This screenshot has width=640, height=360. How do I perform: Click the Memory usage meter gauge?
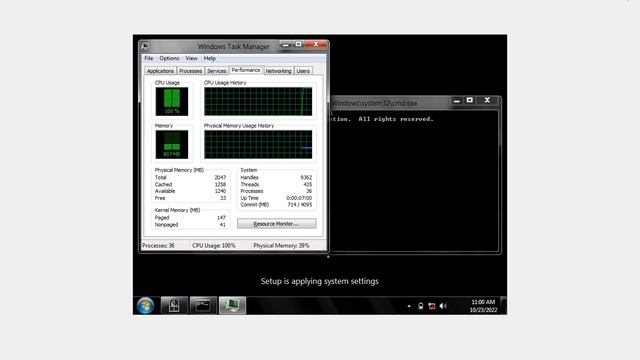tap(172, 144)
